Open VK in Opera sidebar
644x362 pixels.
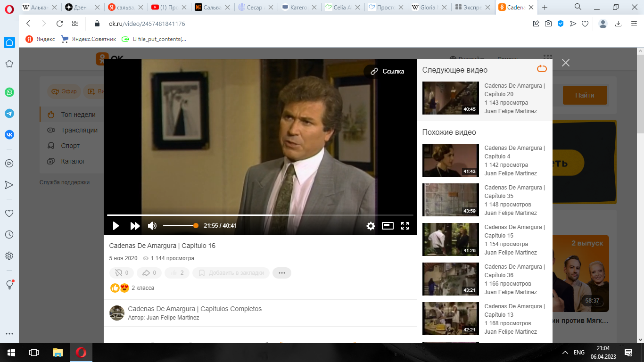pyautogui.click(x=9, y=134)
